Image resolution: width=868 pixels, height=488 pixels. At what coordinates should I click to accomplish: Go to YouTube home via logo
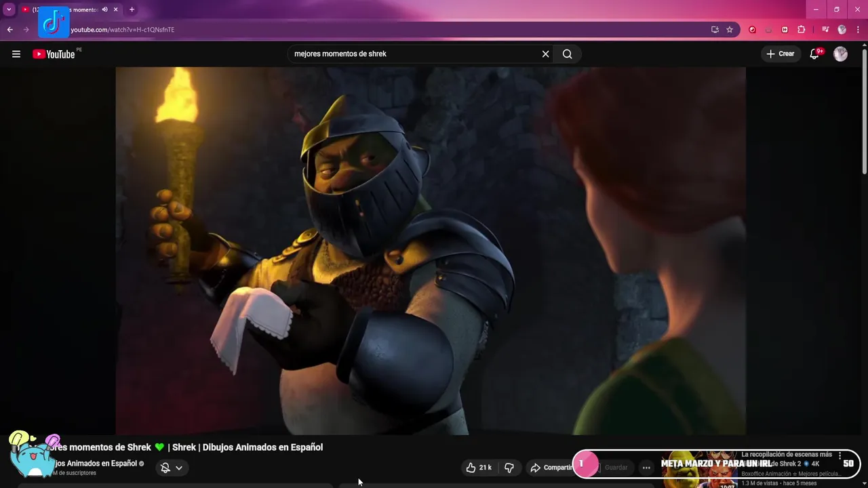click(x=54, y=54)
